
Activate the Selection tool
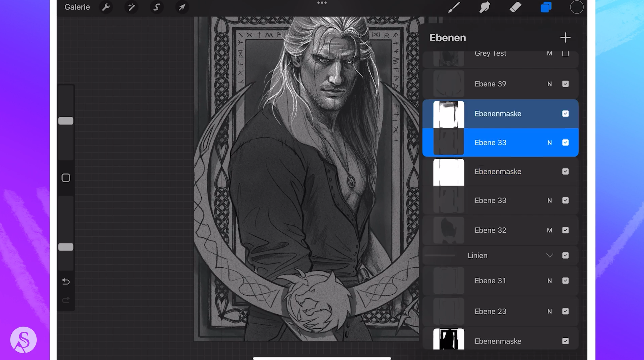click(x=156, y=7)
